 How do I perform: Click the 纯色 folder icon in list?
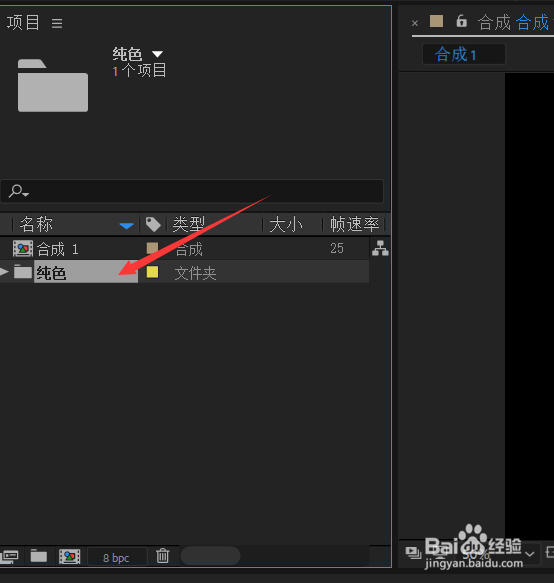[x=23, y=272]
